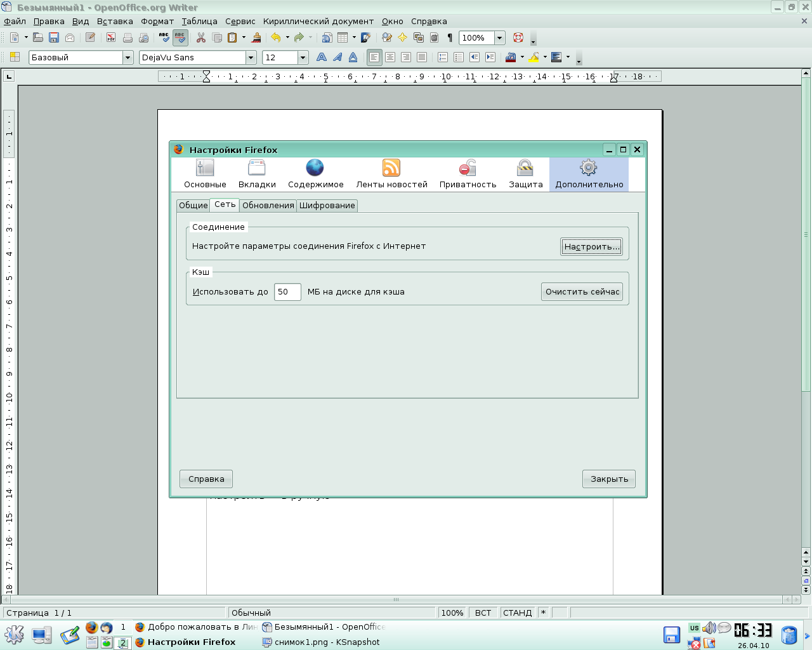The image size is (812, 650).
Task: Click the Paste clipboard icon
Action: (x=232, y=37)
